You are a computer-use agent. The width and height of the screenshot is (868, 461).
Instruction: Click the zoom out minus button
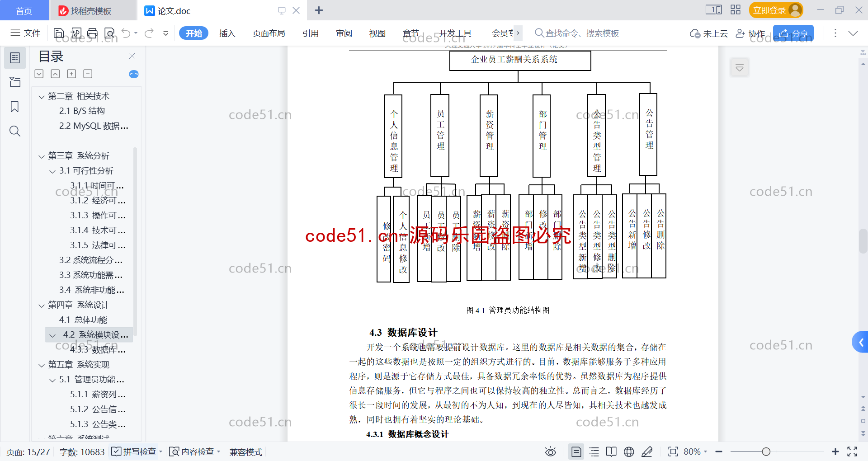[719, 452]
